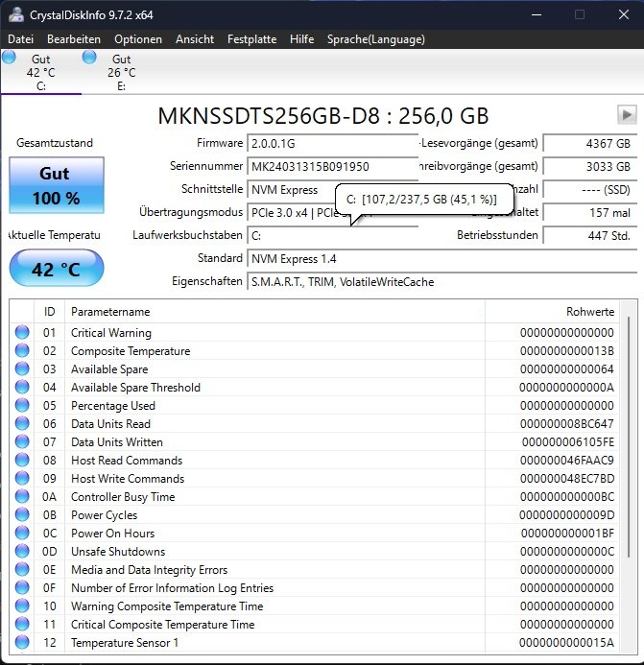The width and height of the screenshot is (644, 665).
Task: Click raw value 000000008BC647
Action: pyautogui.click(x=567, y=424)
